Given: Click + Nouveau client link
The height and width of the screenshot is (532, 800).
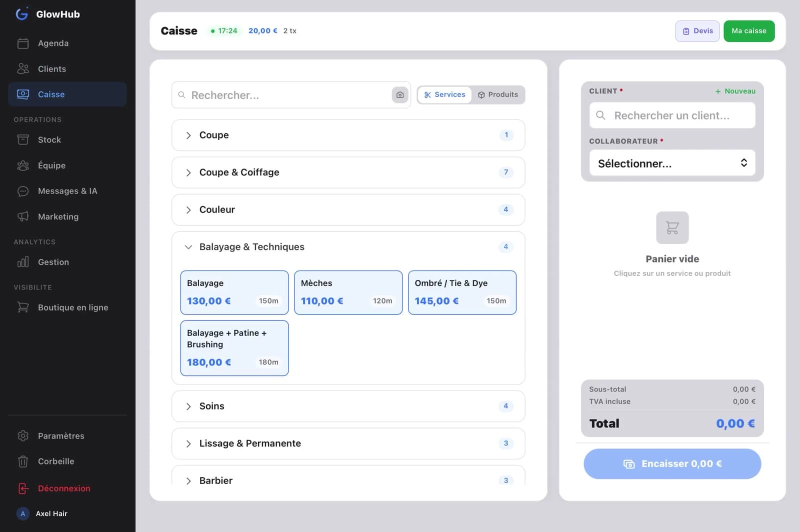Looking at the screenshot, I should [x=735, y=91].
